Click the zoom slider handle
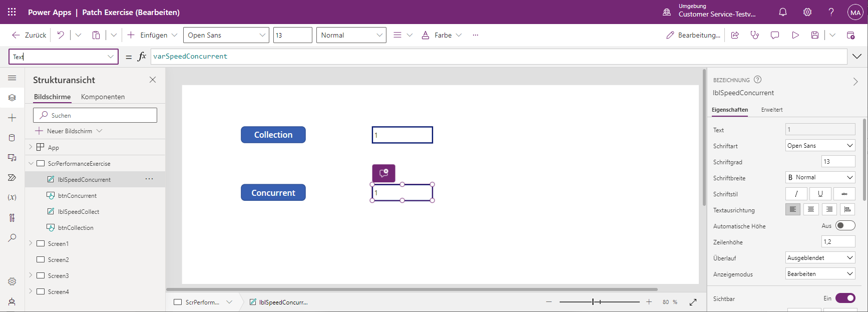Screen dimensions: 868x312 point(593,302)
